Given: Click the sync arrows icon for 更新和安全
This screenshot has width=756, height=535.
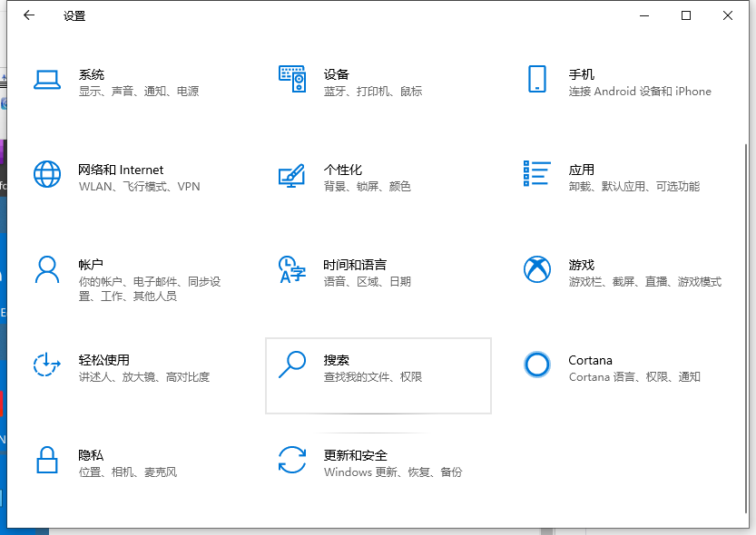Looking at the screenshot, I should coord(292,460).
